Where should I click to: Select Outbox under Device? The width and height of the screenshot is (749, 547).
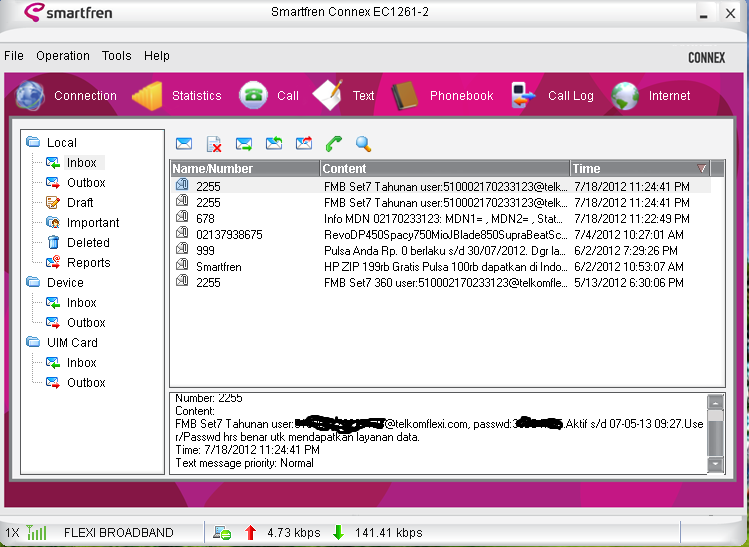tap(86, 323)
